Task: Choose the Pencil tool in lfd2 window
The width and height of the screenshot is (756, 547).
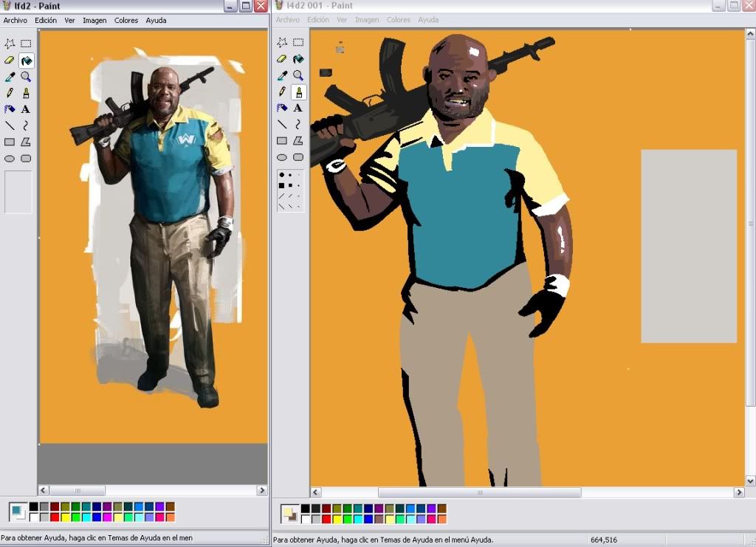Action: click(x=9, y=92)
